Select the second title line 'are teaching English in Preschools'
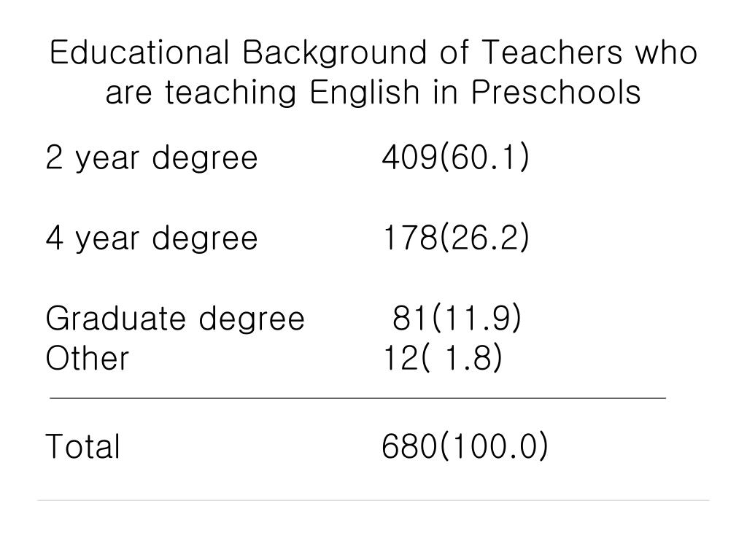 coord(373,92)
